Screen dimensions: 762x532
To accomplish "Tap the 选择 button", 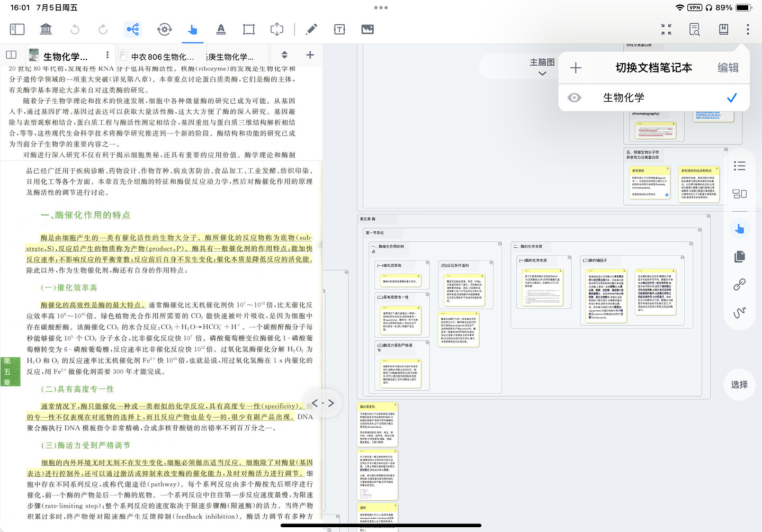I will tap(740, 385).
